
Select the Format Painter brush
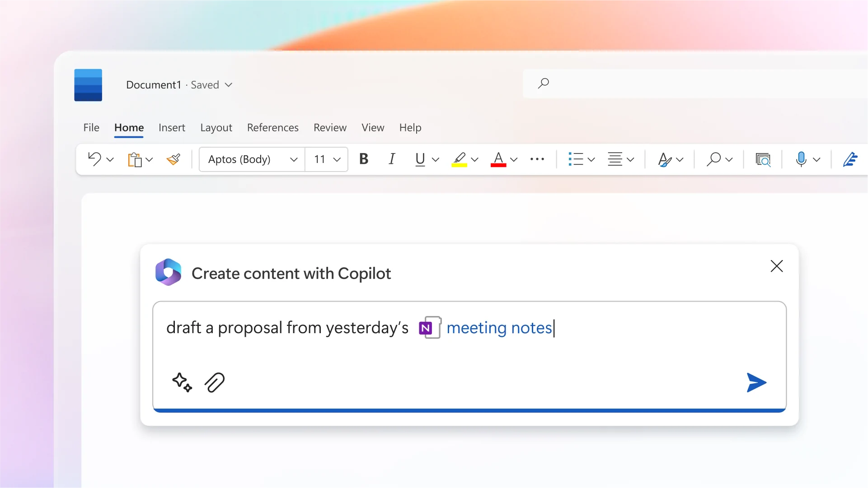click(174, 159)
